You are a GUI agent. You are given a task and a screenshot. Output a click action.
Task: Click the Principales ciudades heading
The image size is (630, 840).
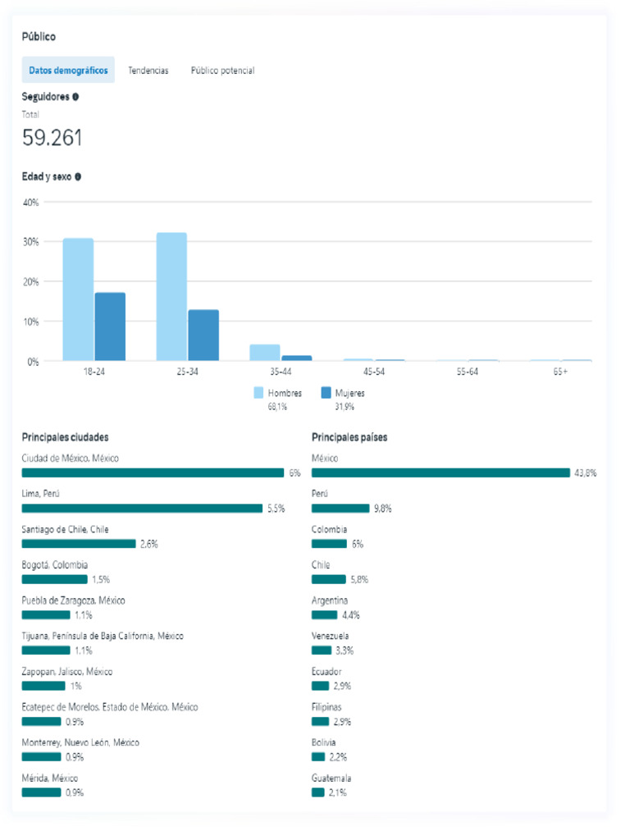point(66,437)
